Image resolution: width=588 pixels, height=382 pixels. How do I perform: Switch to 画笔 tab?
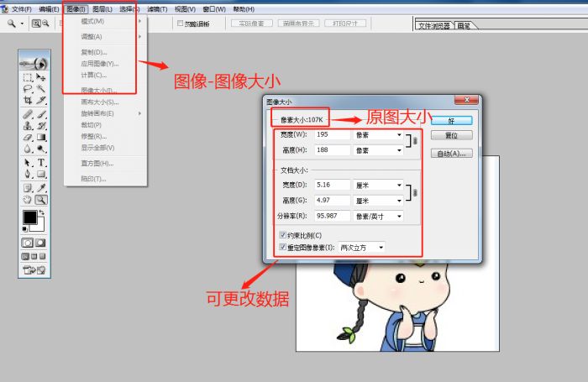click(464, 26)
